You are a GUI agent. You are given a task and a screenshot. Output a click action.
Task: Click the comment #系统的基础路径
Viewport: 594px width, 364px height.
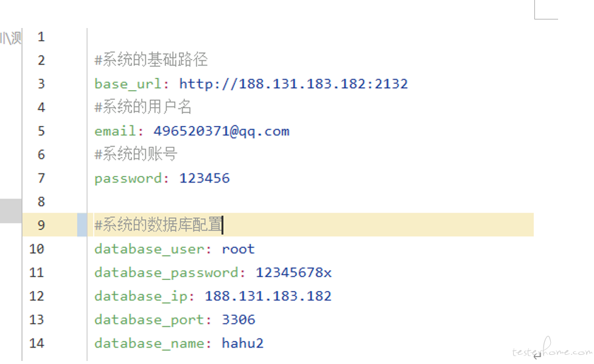151,60
